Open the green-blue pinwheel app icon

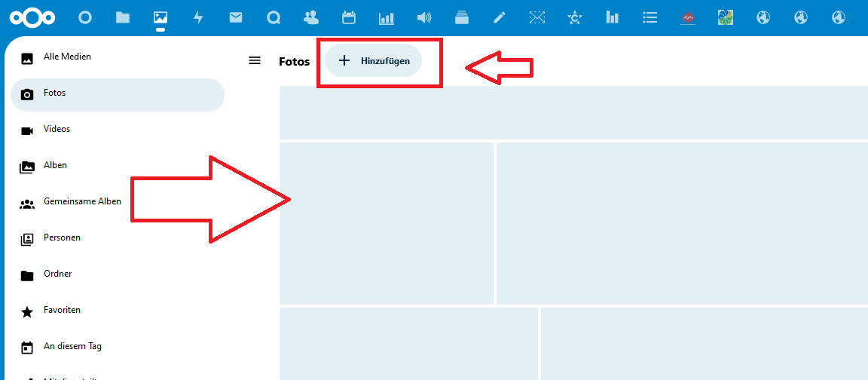click(725, 18)
